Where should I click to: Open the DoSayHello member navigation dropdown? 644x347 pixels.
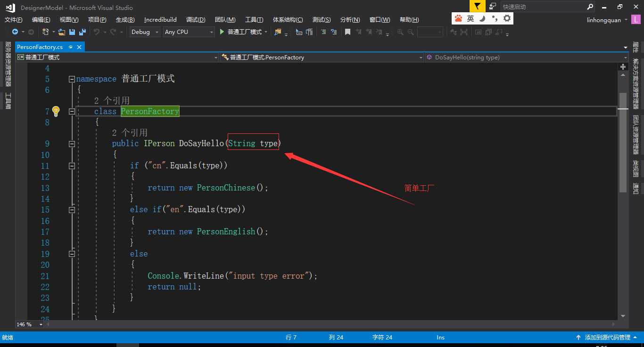[527, 57]
